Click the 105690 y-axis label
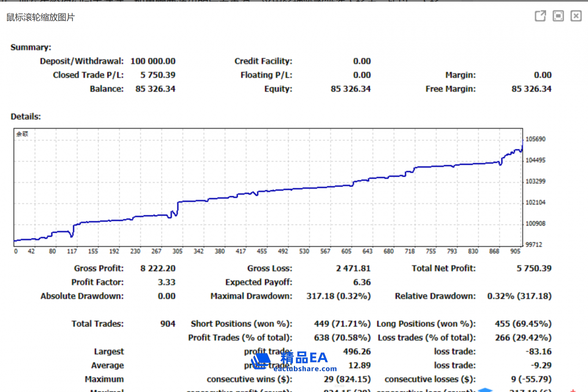Image resolution: width=588 pixels, height=392 pixels. [536, 139]
